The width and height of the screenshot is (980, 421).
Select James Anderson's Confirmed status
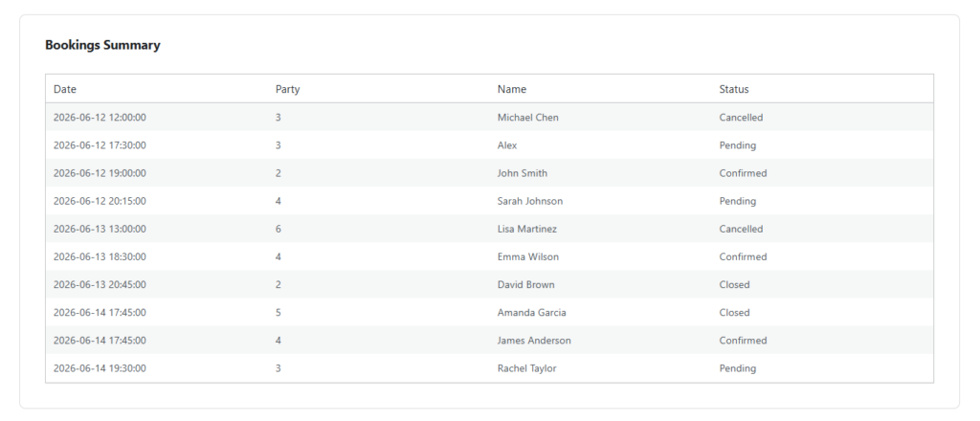(x=743, y=341)
